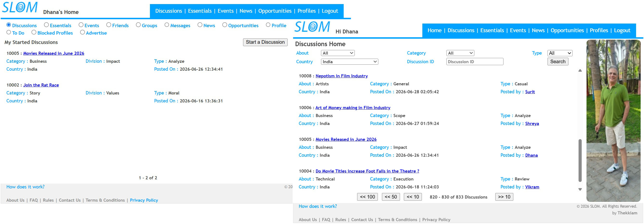Open the About filter dropdown
644x224 pixels.
[x=338, y=53]
